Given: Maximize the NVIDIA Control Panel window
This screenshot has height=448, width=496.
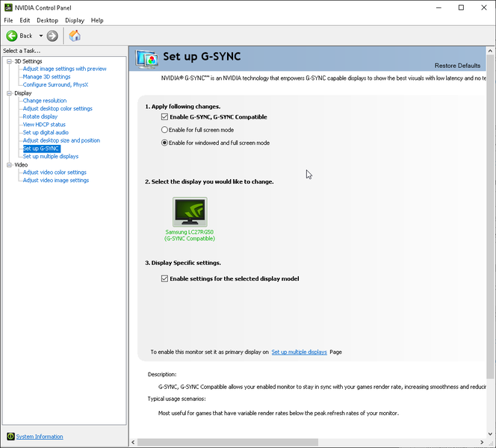Looking at the screenshot, I should [x=461, y=7].
